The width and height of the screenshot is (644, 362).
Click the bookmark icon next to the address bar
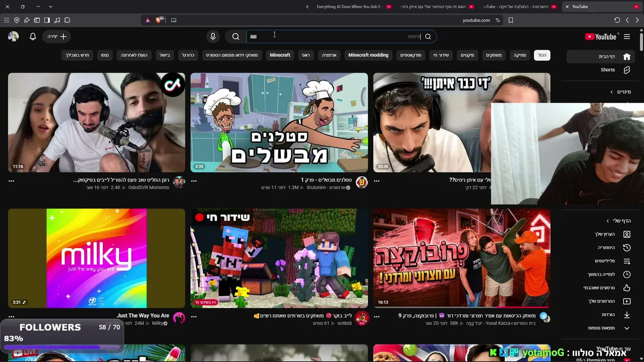pyautogui.click(x=511, y=20)
